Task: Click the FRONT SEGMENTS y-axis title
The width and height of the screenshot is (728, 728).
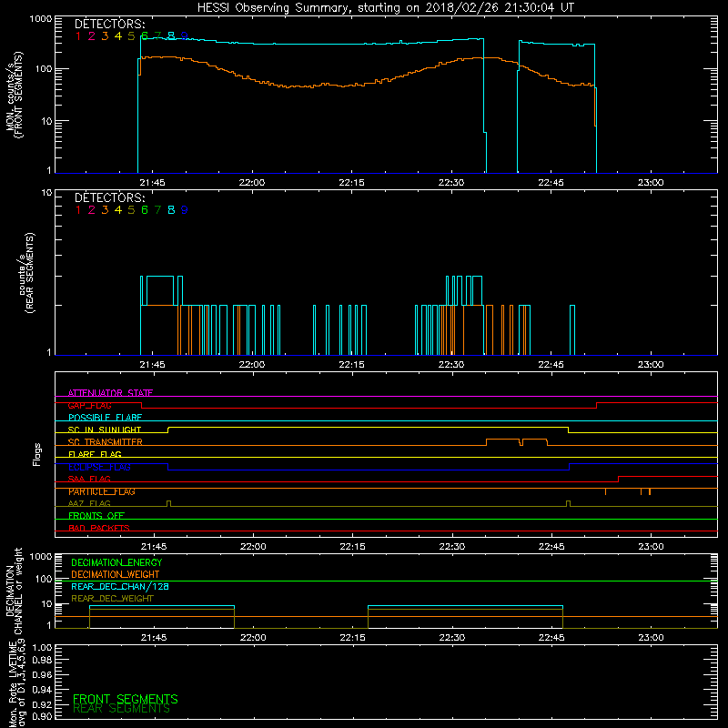Action: coord(18,96)
